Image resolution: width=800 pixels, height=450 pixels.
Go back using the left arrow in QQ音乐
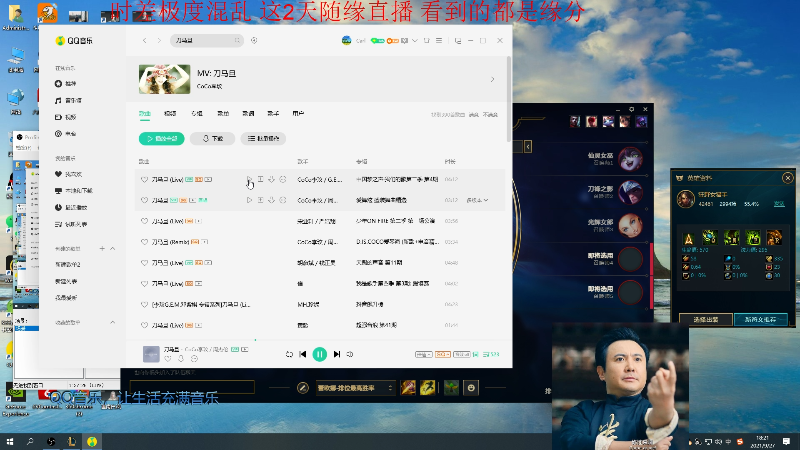[x=145, y=40]
